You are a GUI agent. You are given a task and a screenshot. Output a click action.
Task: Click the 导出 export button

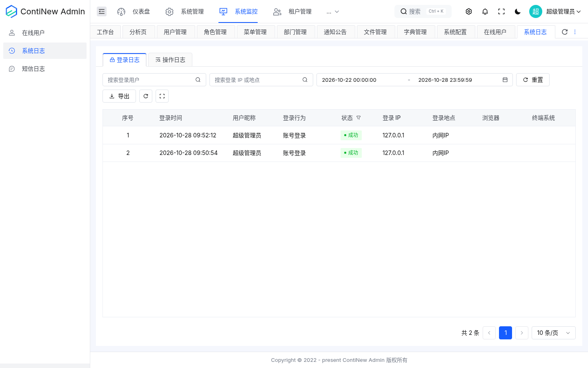119,96
